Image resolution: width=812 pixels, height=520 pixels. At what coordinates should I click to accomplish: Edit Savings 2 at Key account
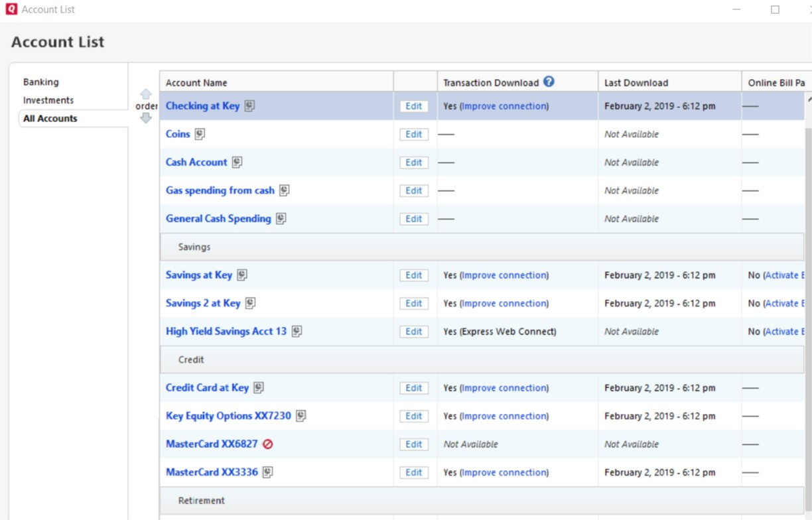point(414,303)
